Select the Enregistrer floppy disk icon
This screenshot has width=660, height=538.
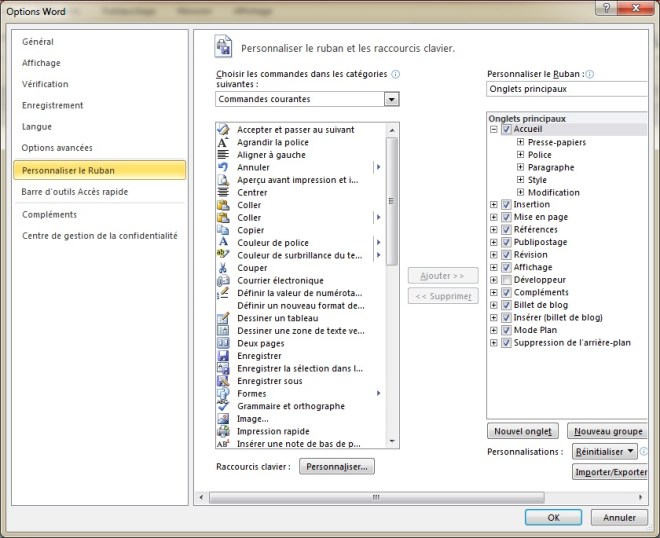click(x=223, y=356)
